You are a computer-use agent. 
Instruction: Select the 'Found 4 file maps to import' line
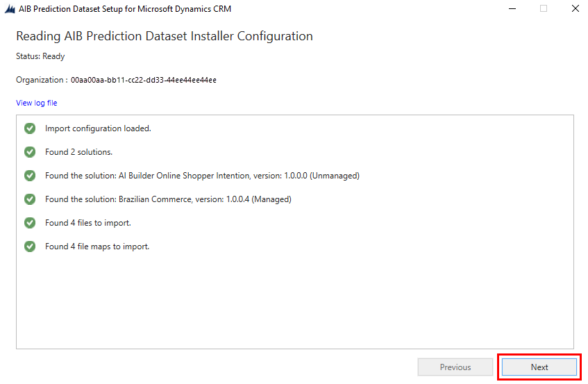tap(97, 247)
